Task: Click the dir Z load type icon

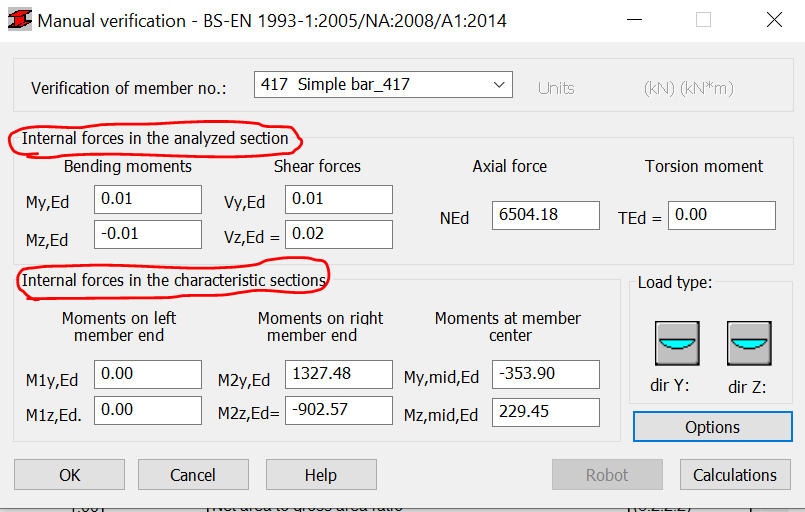Action: click(750, 343)
